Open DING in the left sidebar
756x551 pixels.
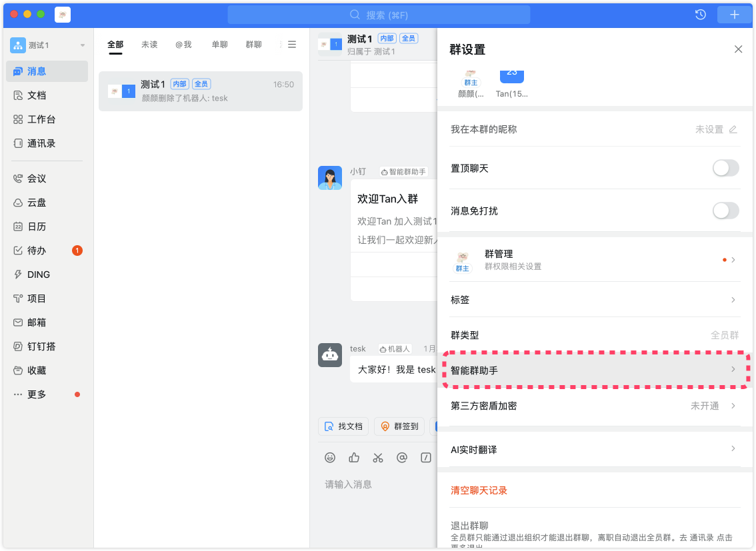coord(39,275)
